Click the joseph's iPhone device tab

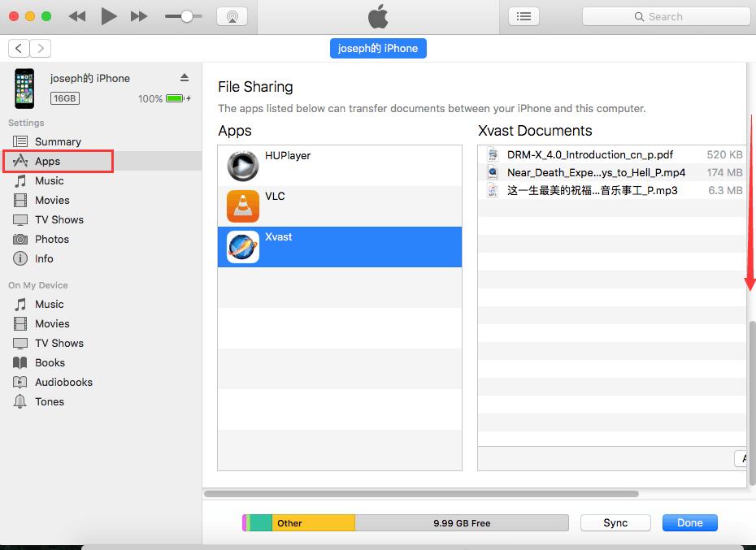coord(378,48)
